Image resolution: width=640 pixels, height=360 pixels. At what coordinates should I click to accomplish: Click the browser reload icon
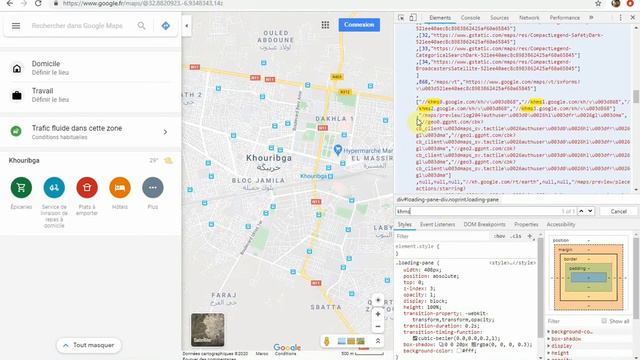[38, 3]
